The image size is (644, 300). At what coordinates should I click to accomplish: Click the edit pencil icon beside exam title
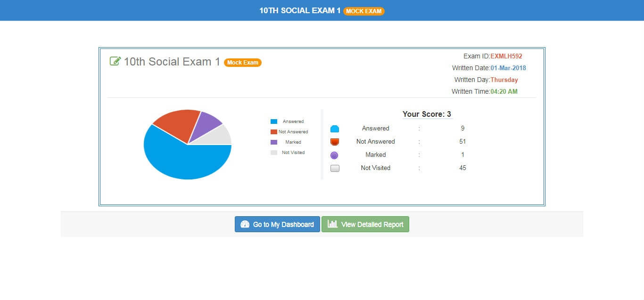coord(115,61)
